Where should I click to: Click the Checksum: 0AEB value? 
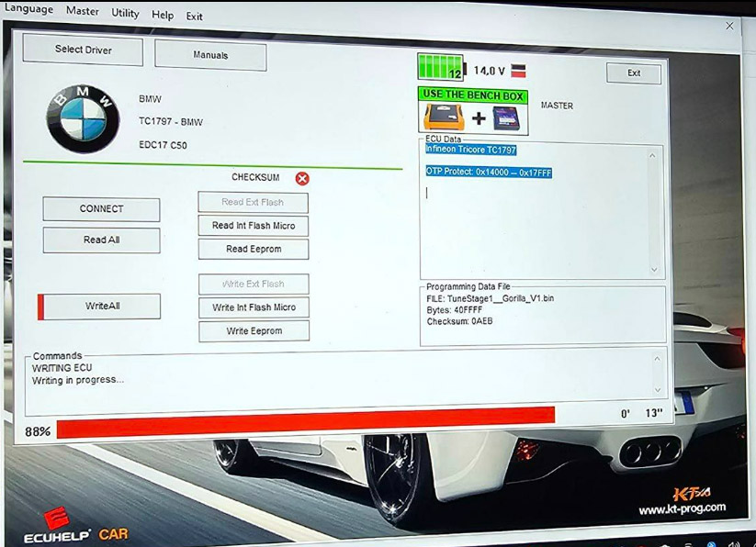pyautogui.click(x=460, y=321)
